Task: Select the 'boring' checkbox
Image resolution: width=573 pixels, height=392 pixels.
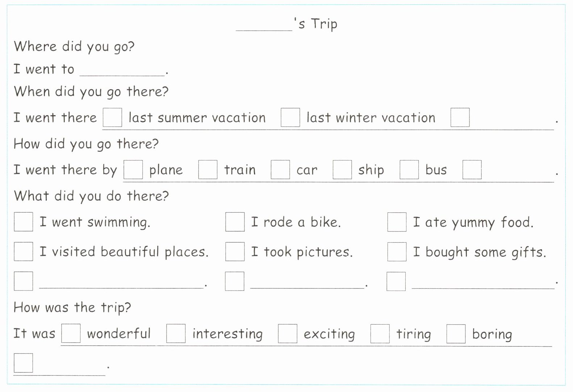Action: 456,333
